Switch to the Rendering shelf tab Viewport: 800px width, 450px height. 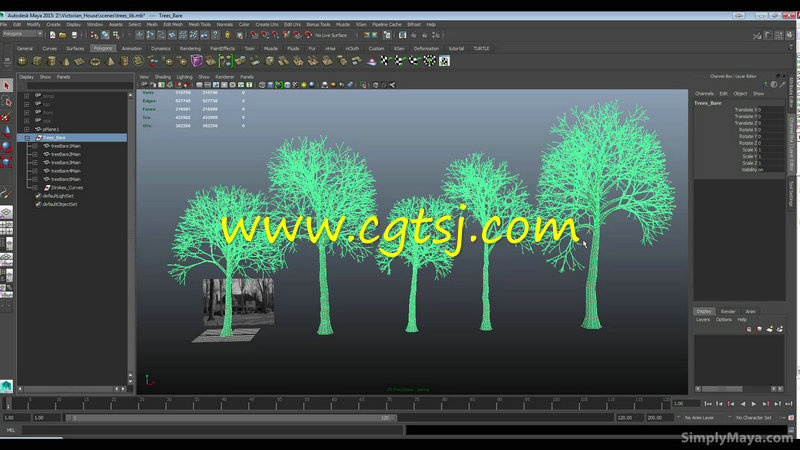(190, 48)
